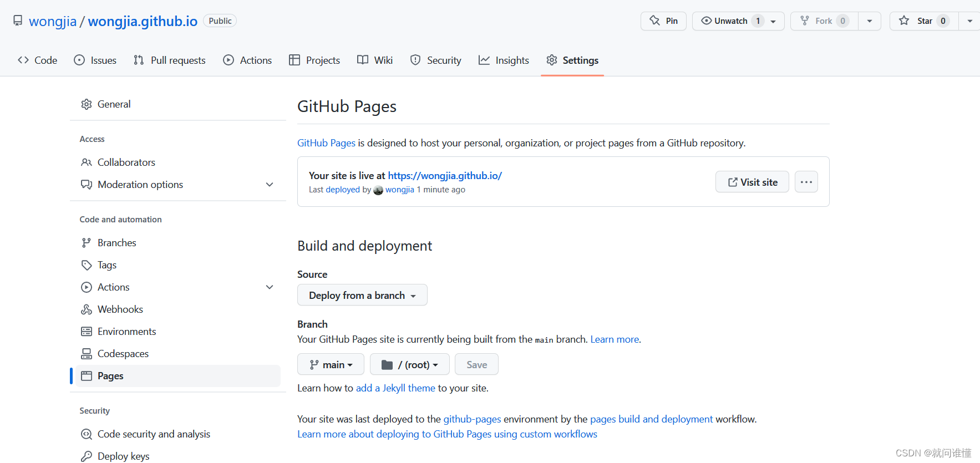Open the dropdown arrow next to Fork
This screenshot has width=980, height=463.
pos(869,21)
